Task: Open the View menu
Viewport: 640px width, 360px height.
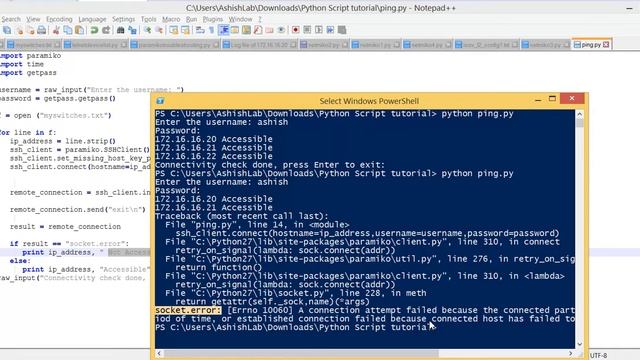Action: pyautogui.click(x=33, y=19)
